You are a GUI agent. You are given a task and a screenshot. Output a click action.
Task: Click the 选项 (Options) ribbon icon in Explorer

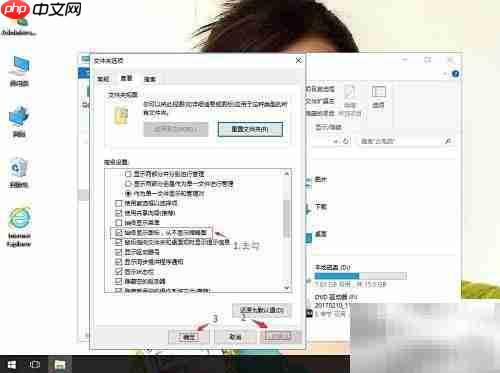pos(378,97)
